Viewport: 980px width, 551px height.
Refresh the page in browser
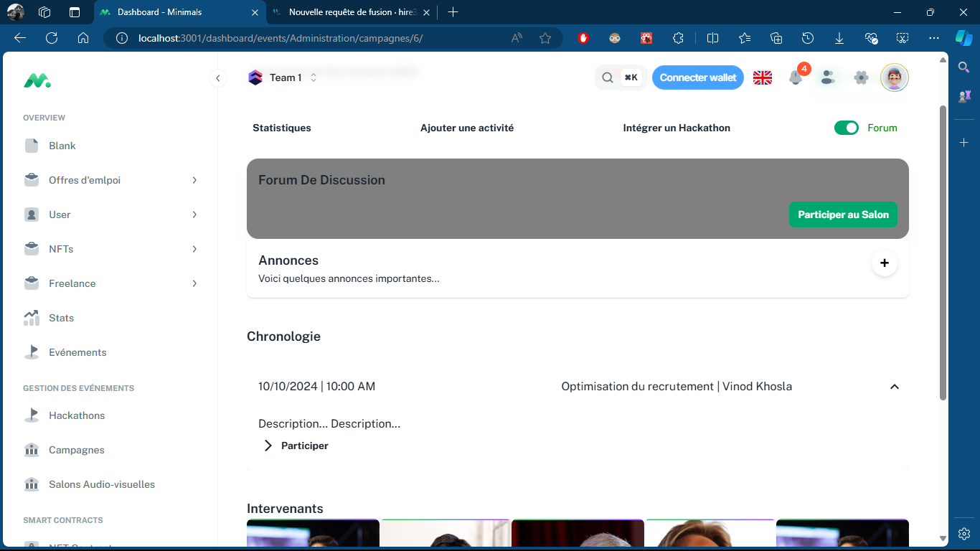pos(52,38)
